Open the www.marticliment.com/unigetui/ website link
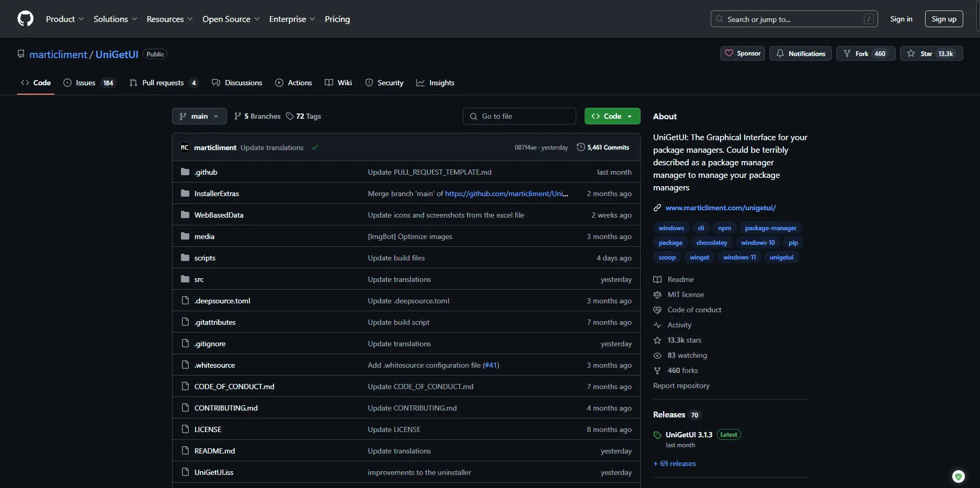This screenshot has width=980, height=488. pyautogui.click(x=720, y=208)
